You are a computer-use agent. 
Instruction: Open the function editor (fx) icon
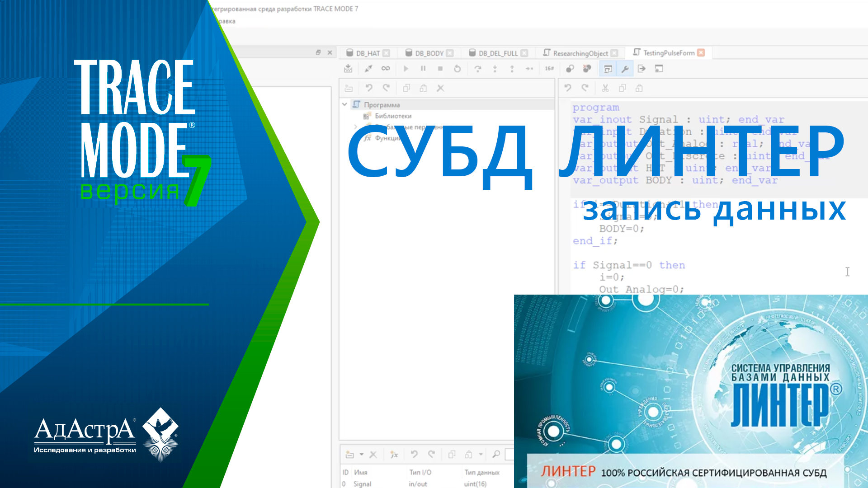click(x=394, y=454)
